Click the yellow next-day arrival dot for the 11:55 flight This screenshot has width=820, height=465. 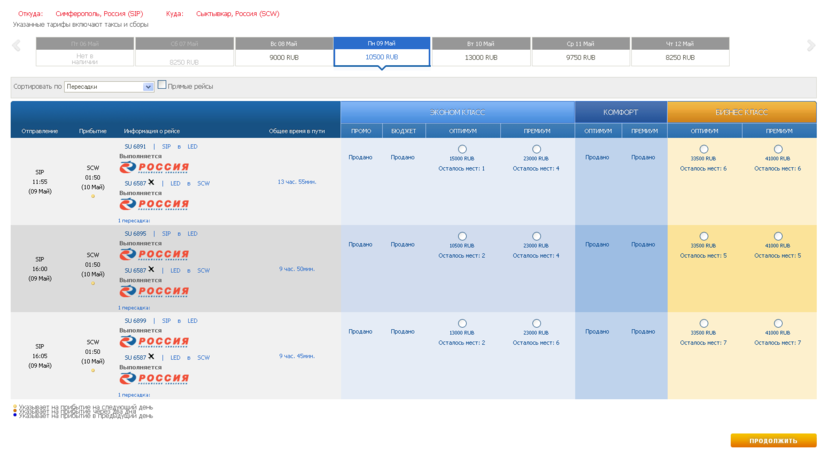(93, 196)
